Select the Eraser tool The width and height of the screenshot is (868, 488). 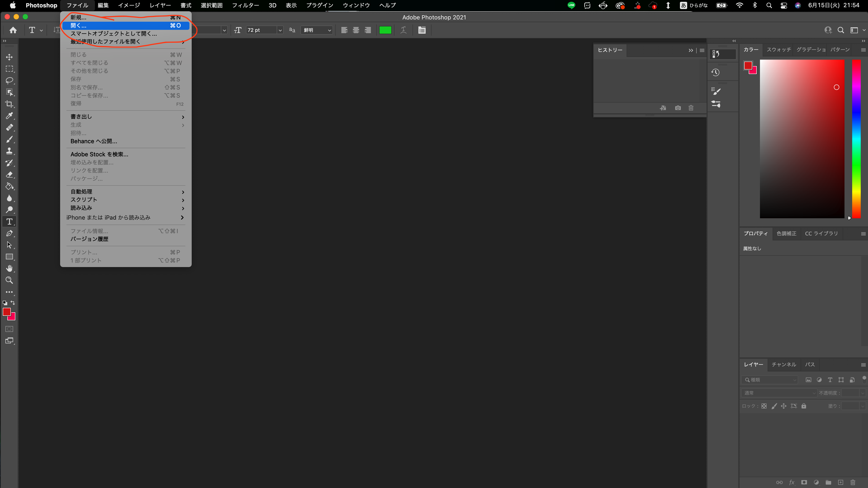(9, 174)
